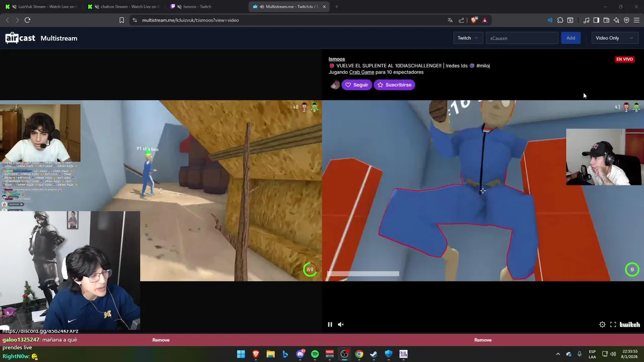Image resolution: width=644 pixels, height=362 pixels.
Task: Open the Leo AI sparkle icon
Action: 616,20
